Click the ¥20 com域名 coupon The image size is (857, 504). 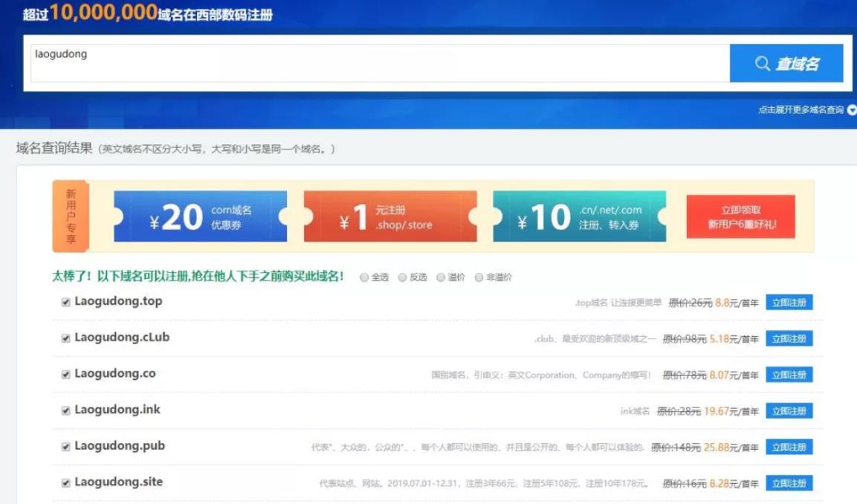pos(200,216)
